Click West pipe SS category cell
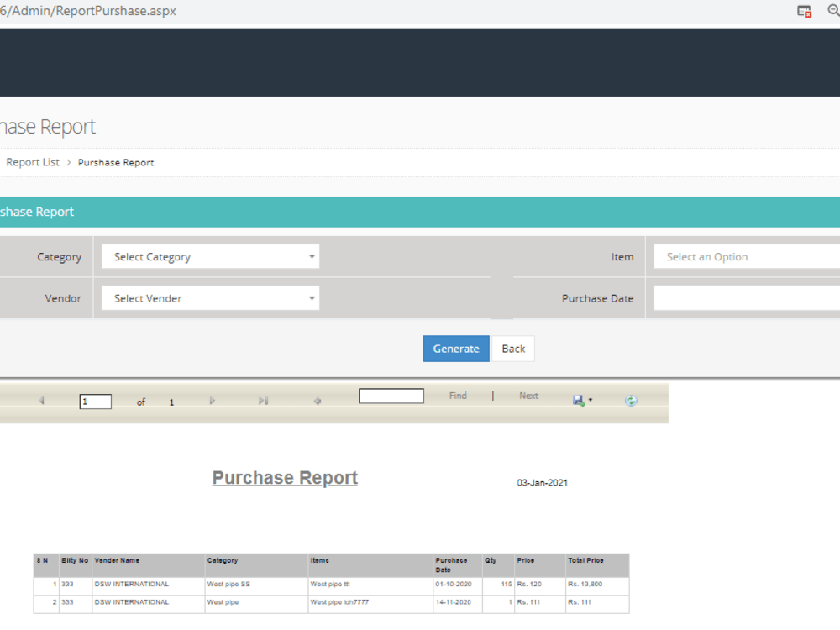 228,584
